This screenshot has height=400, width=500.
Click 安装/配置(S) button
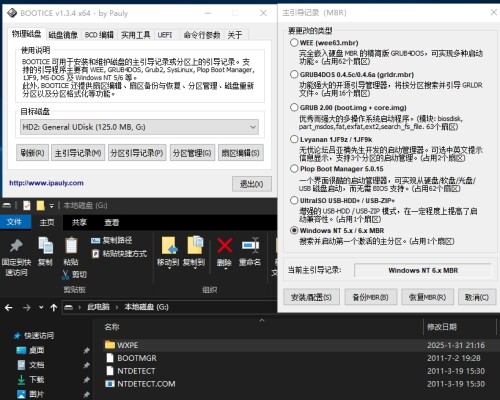(x=311, y=297)
